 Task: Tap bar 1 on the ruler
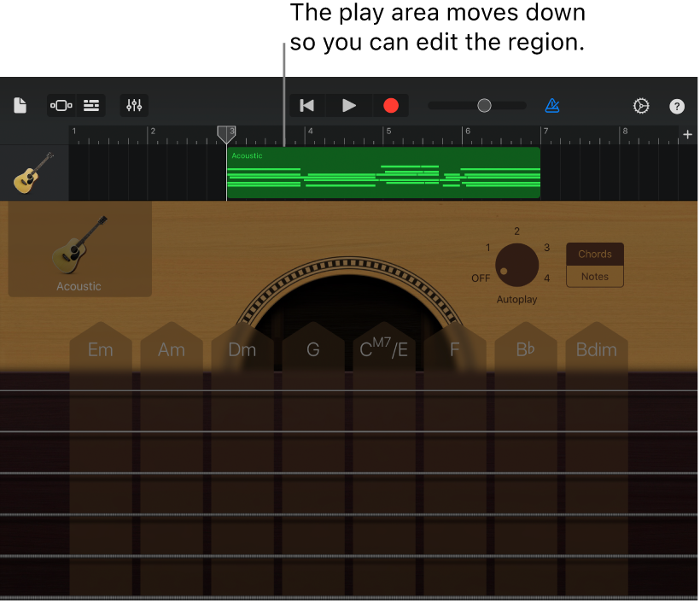(74, 131)
